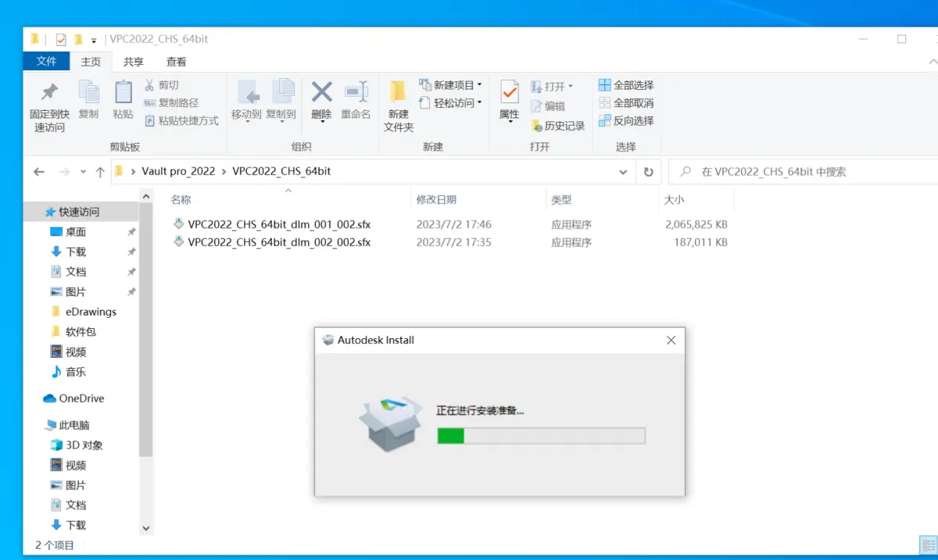Select 此电脑 in navigation pane
938x560 pixels.
[x=73, y=425]
